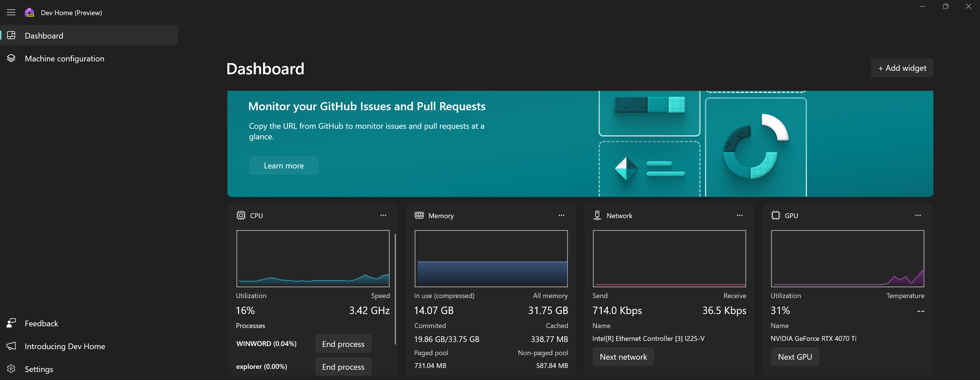
Task: Open CPU widget more options menu
Action: tap(383, 215)
